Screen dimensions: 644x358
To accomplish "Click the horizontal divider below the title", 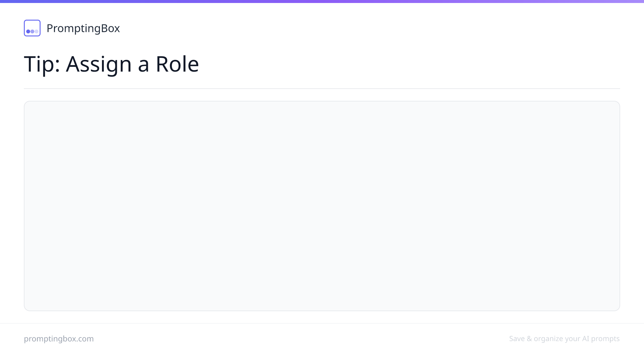I will coord(322,88).
